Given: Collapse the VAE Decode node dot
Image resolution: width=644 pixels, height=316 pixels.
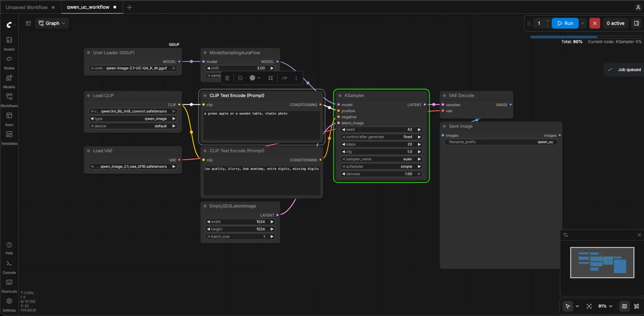Looking at the screenshot, I should click(444, 96).
